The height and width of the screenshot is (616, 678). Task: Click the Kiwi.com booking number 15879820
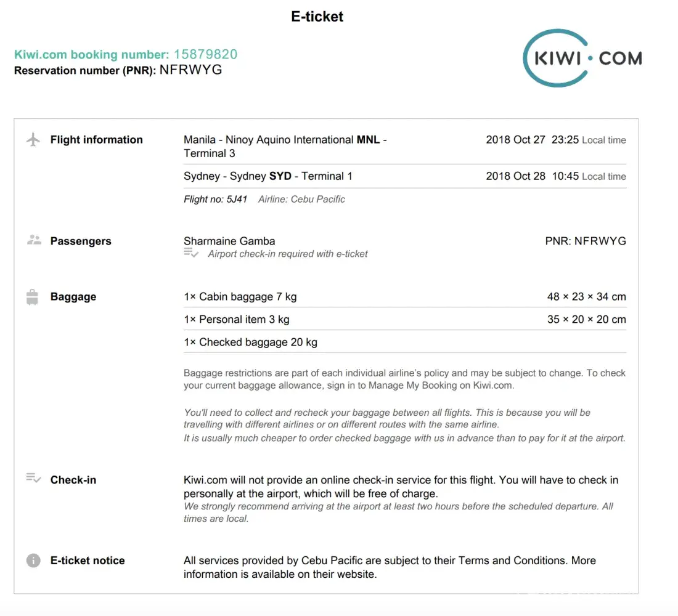(205, 54)
